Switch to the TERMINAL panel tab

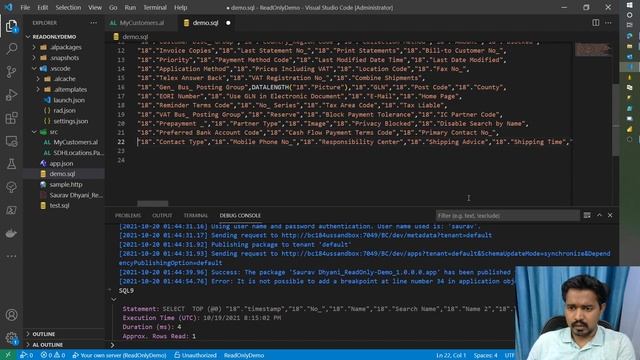[x=196, y=216]
